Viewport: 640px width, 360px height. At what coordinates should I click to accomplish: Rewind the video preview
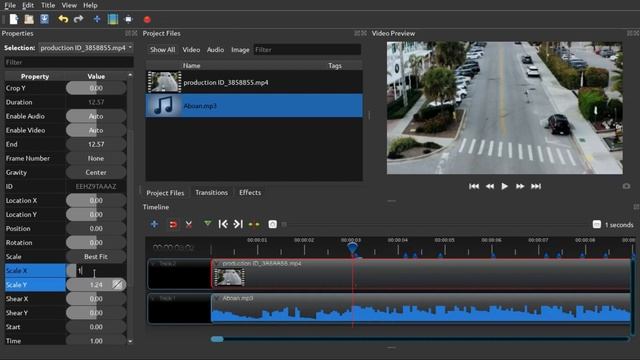click(x=490, y=186)
